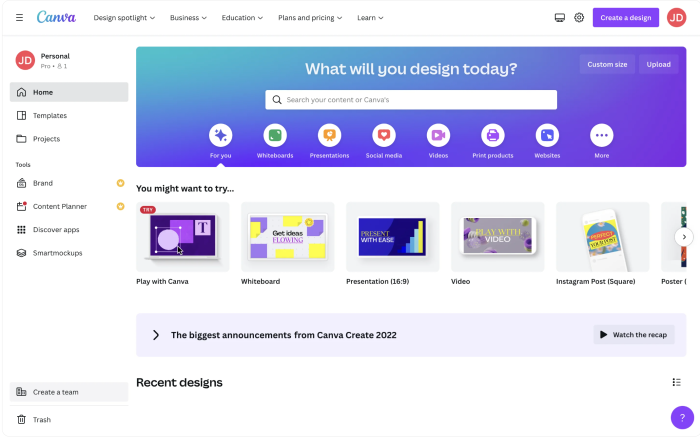Open the desktop app monitor icon
Viewport: 700px width, 438px height.
pos(559,18)
